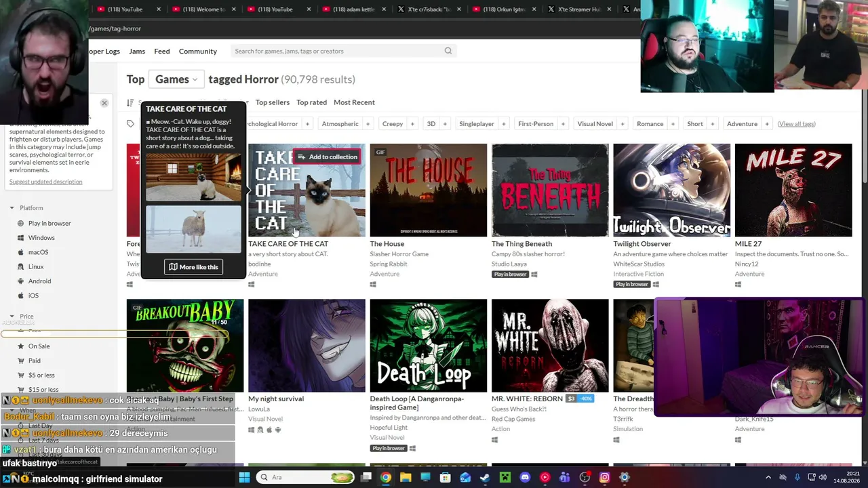Open the Games category dropdown
The image size is (868, 488).
click(176, 79)
